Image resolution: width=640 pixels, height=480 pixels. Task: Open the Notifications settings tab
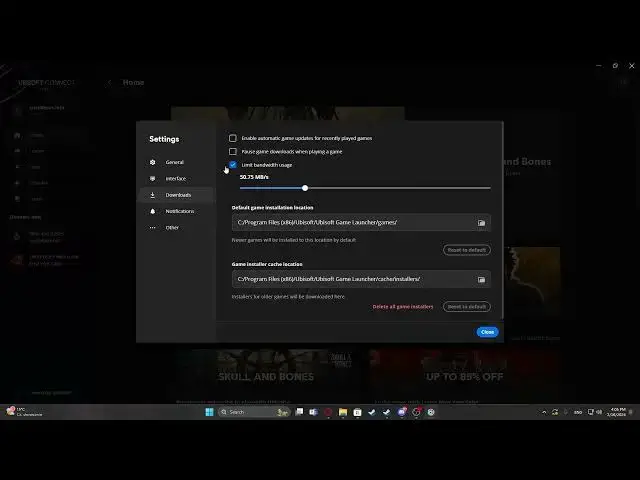tap(176, 211)
